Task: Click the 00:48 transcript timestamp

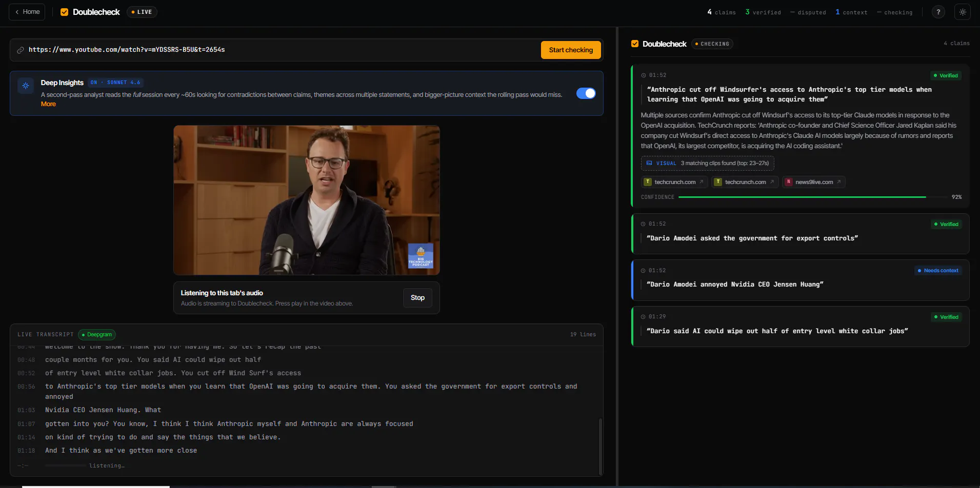Action: (26, 360)
